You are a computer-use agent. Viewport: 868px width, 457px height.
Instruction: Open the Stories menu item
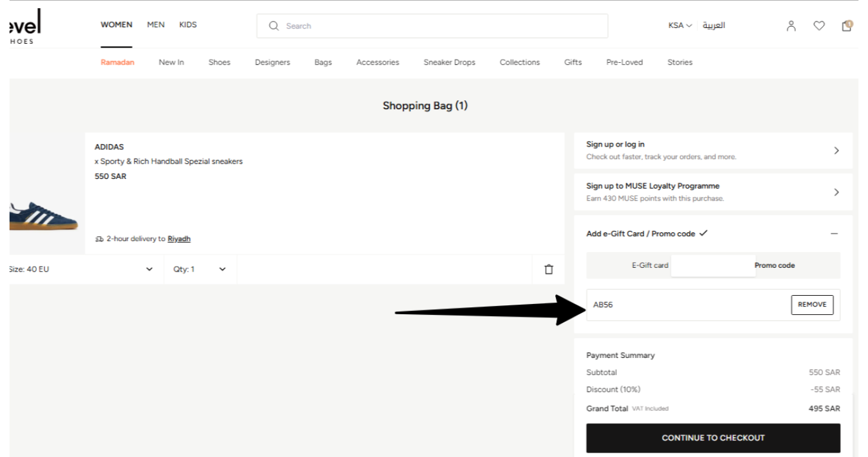[680, 62]
